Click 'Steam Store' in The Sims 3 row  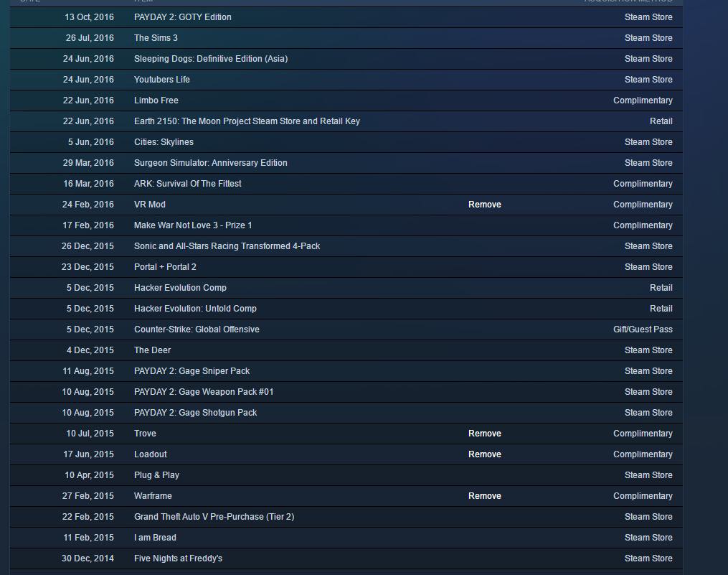(648, 38)
